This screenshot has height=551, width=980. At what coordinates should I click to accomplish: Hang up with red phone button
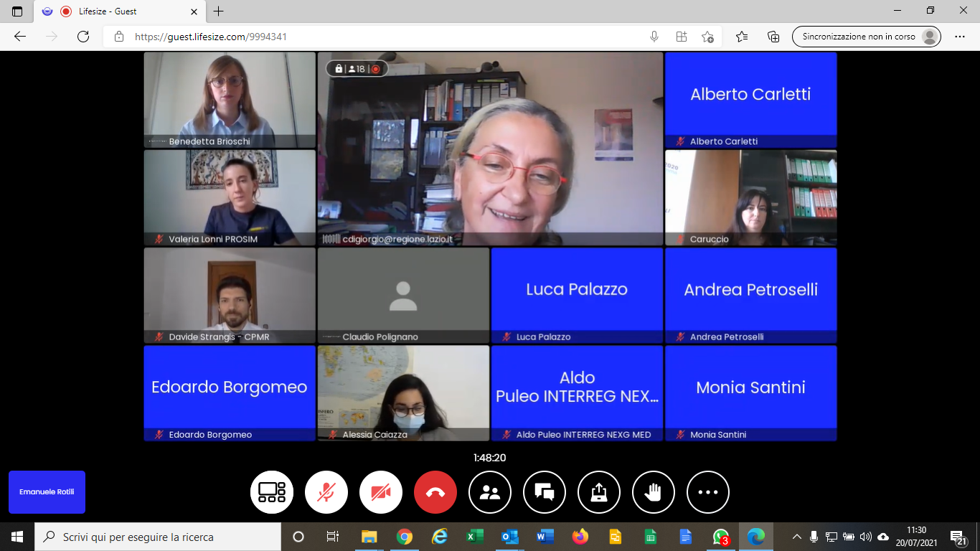pos(435,492)
